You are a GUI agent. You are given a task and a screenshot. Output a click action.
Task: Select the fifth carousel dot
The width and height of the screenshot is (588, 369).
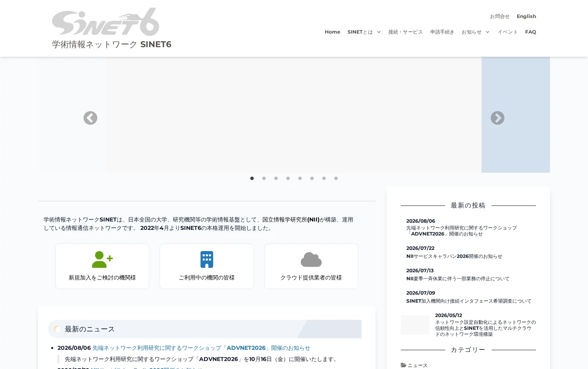[x=300, y=178]
